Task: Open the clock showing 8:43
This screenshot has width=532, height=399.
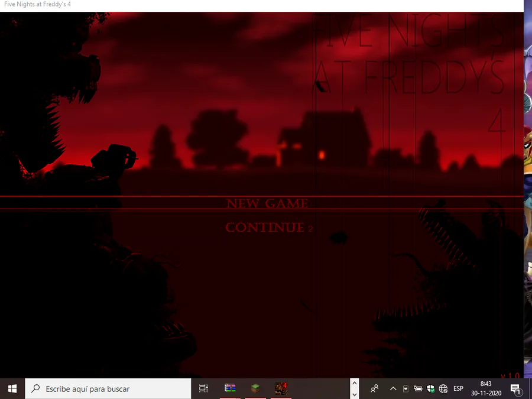Action: (x=486, y=388)
